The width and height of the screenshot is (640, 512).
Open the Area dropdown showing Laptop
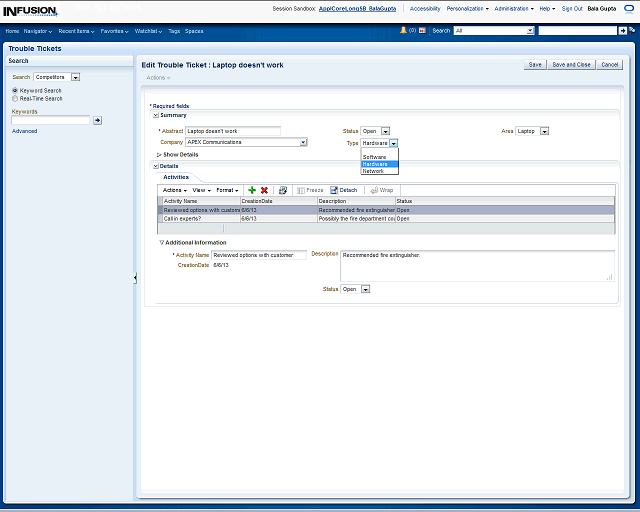[544, 131]
